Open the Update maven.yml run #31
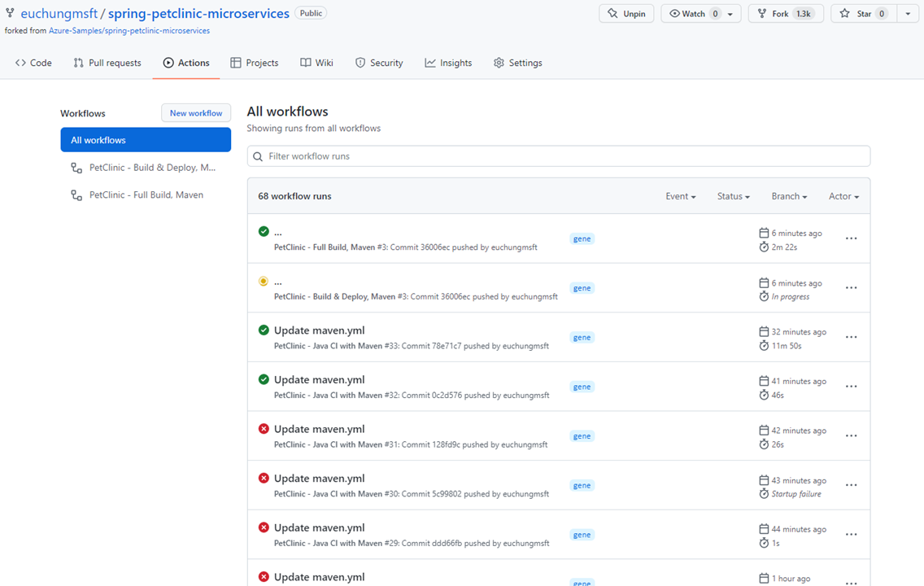Image resolution: width=924 pixels, height=586 pixels. pyautogui.click(x=320, y=429)
